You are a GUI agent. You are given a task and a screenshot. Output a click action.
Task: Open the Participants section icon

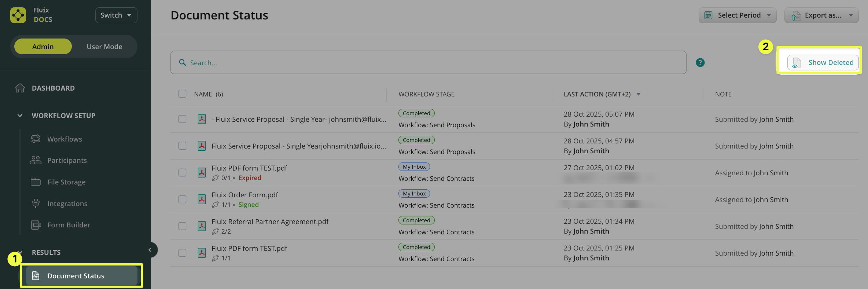(x=36, y=160)
